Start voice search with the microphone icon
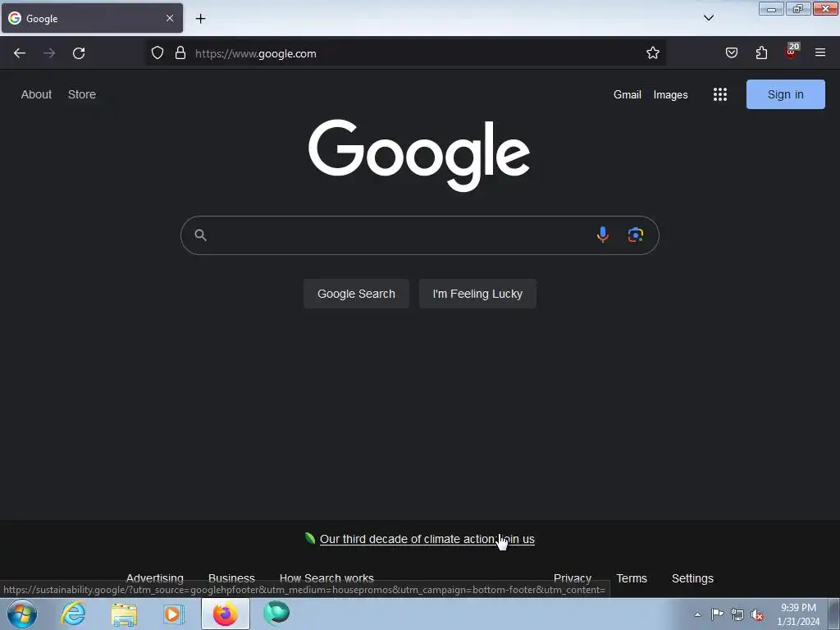The width and height of the screenshot is (840, 630). (x=603, y=235)
